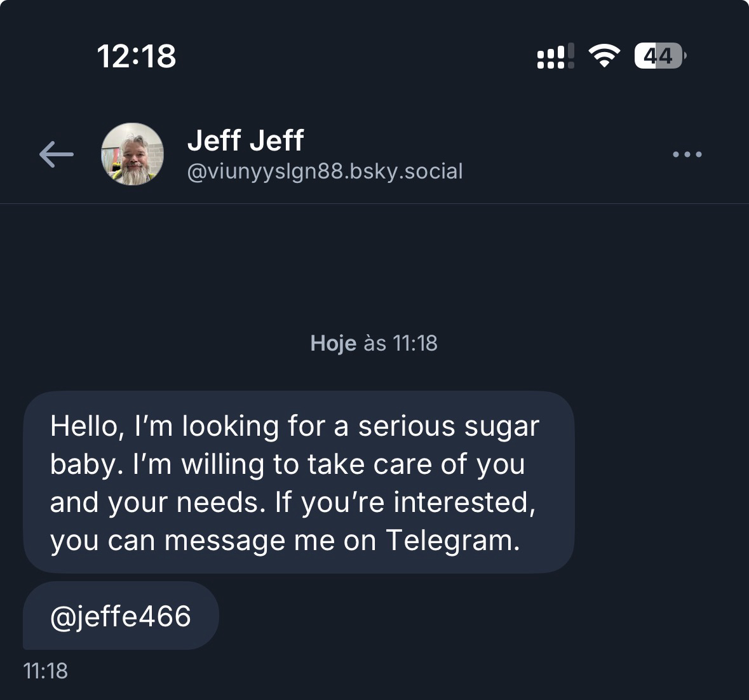Open the Jeff Jeff display name
Screen dimensions: 749x700
point(245,140)
